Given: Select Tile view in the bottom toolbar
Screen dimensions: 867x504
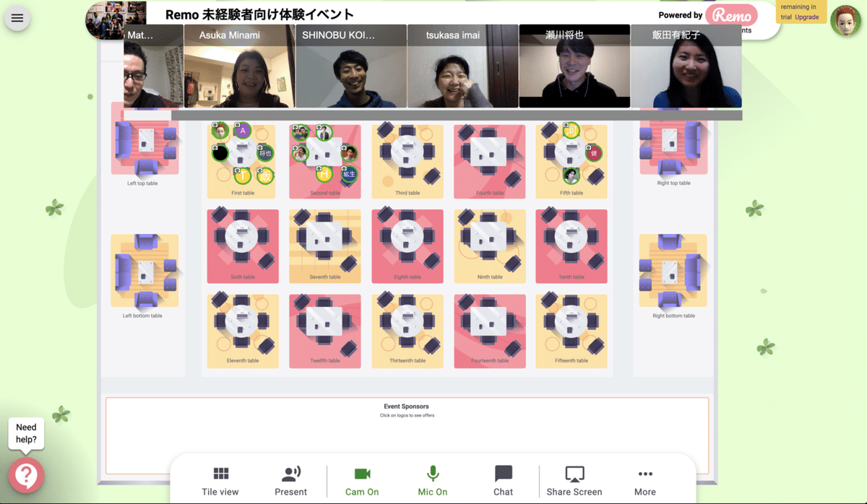Looking at the screenshot, I should 220,480.
